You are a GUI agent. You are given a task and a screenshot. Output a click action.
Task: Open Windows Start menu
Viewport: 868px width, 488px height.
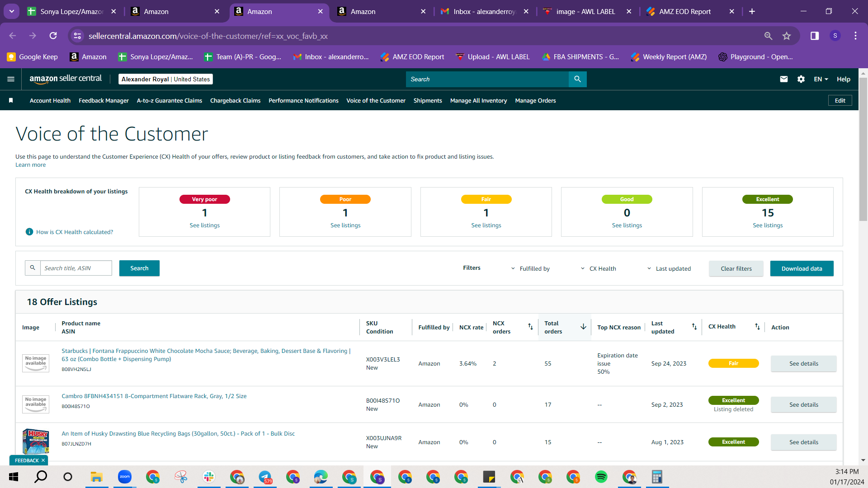[x=13, y=477]
